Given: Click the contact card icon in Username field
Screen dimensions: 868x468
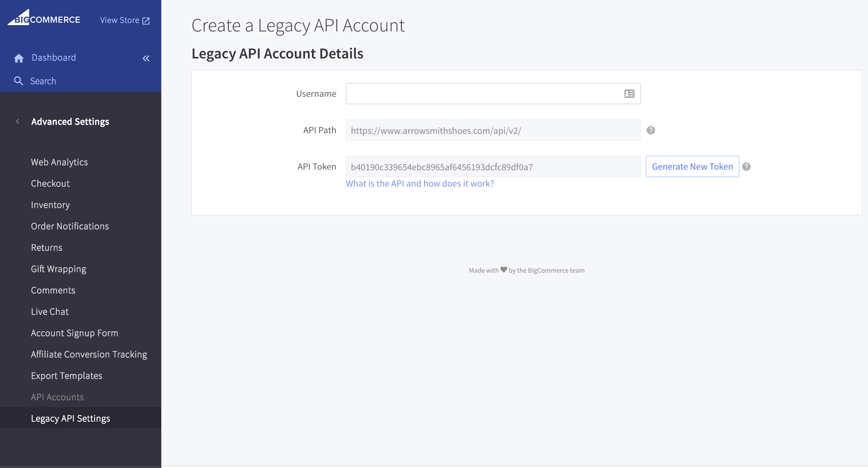Looking at the screenshot, I should click(x=629, y=93).
